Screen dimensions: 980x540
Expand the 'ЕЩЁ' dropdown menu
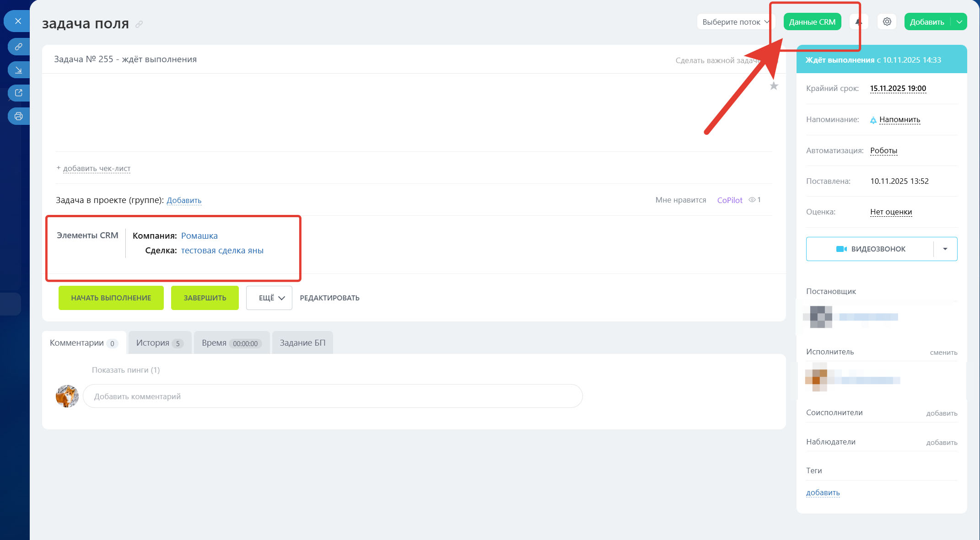pyautogui.click(x=269, y=298)
